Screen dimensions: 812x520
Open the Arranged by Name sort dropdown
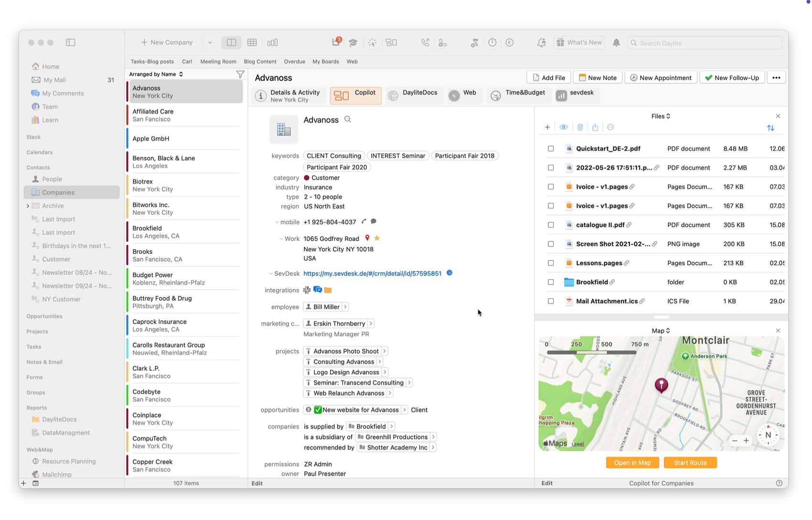[156, 74]
